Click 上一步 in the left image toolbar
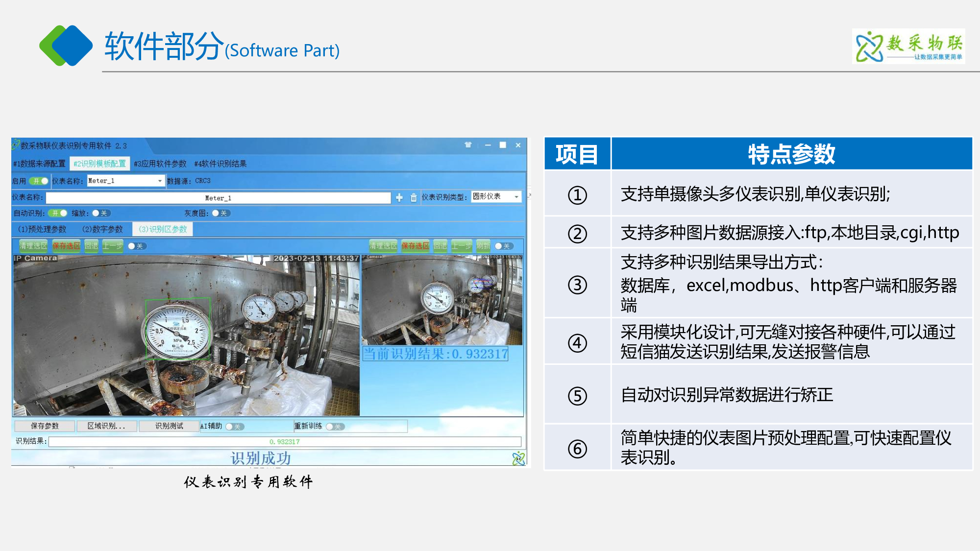This screenshot has width=980, height=551. (113, 246)
